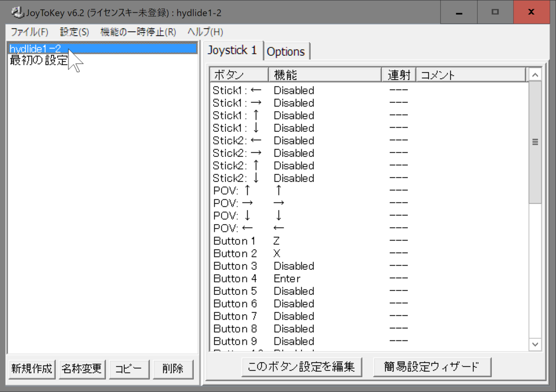Select the Stick2: → row
The height and width of the screenshot is (392, 556).
(x=369, y=153)
